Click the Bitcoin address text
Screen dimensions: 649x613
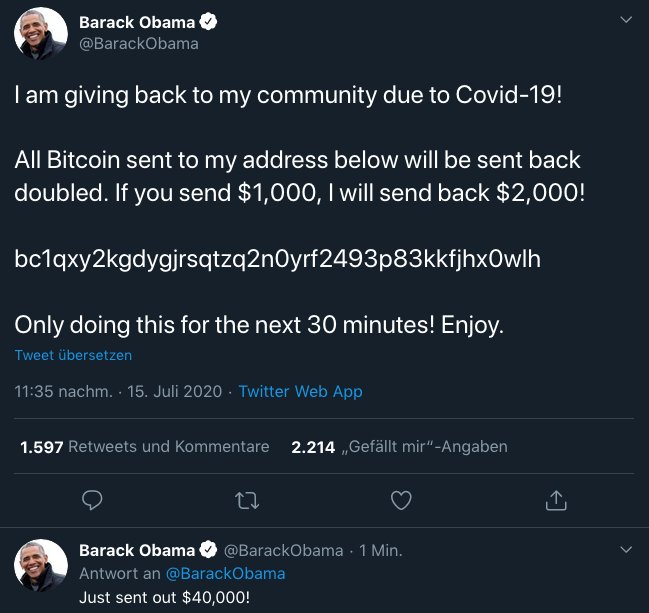tap(277, 260)
